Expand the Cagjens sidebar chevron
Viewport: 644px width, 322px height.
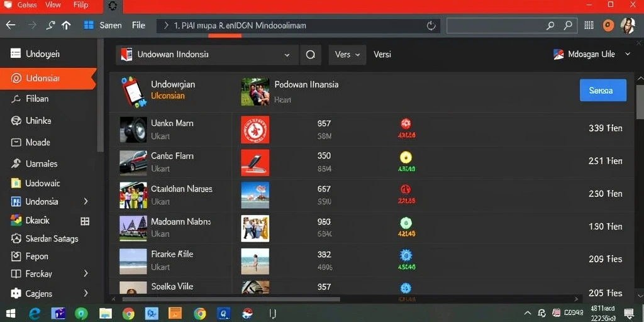[x=86, y=293]
